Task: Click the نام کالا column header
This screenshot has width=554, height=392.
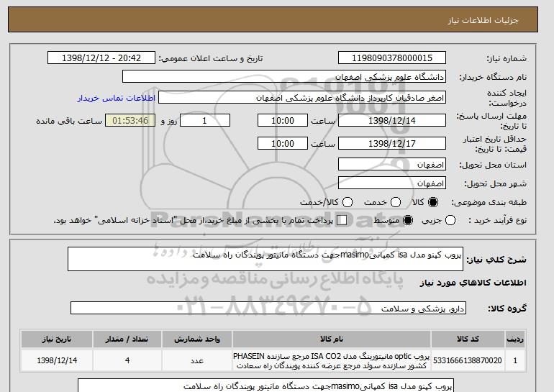Action: 332,339
